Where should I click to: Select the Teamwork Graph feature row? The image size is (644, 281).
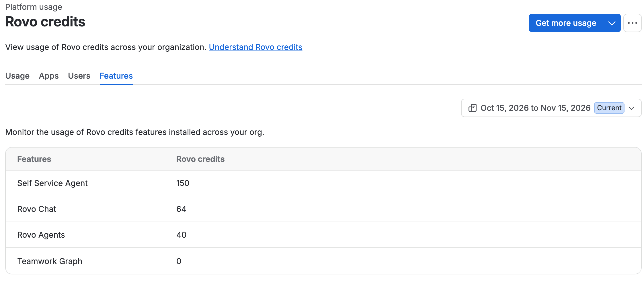tap(323, 261)
